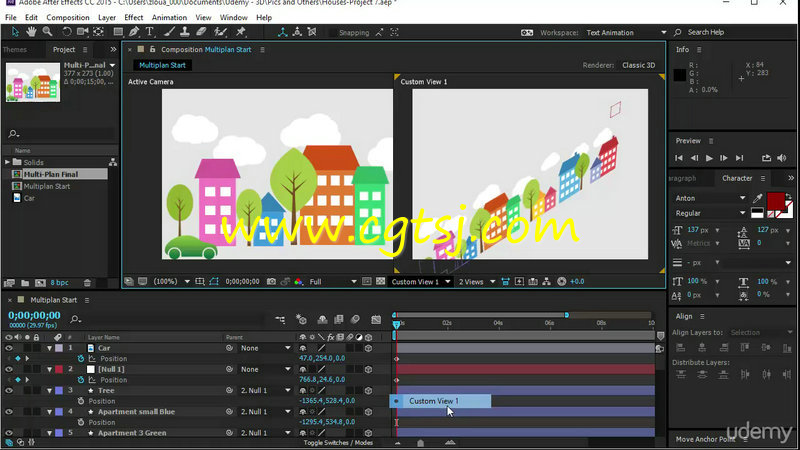800x450 pixels.
Task: Open the Layer menu
Action: [107, 17]
